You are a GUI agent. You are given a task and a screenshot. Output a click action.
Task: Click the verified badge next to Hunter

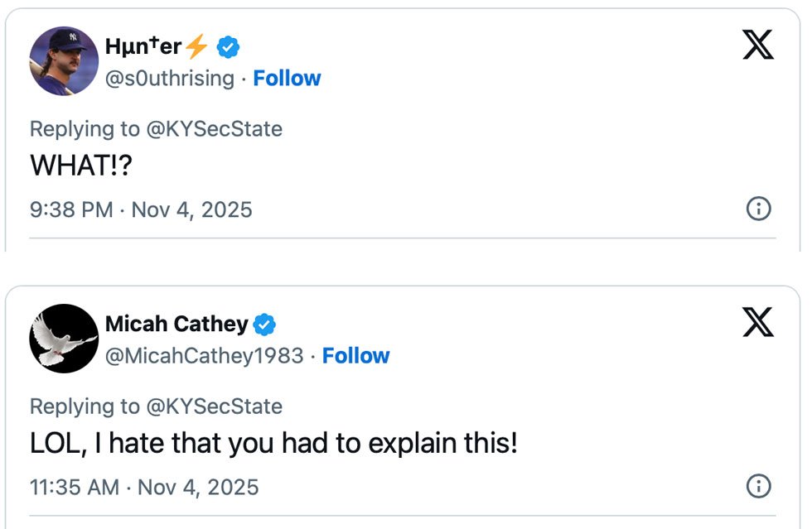pyautogui.click(x=229, y=48)
